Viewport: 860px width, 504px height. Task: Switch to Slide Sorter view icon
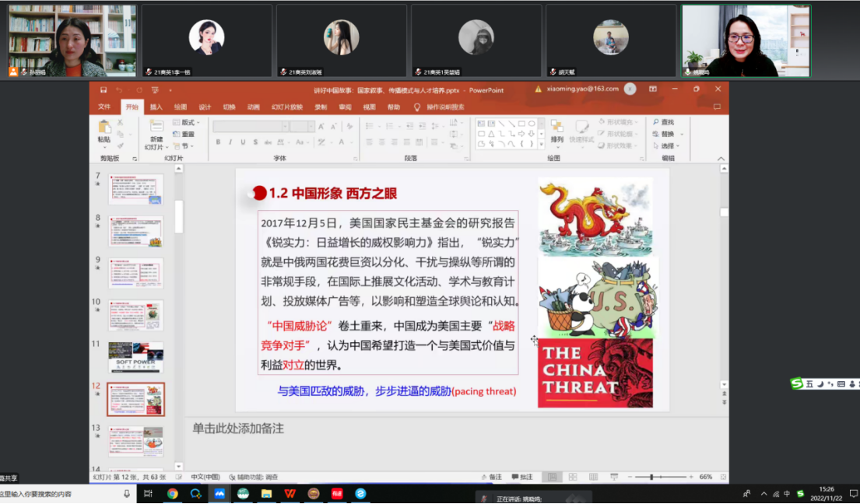pyautogui.click(x=572, y=477)
